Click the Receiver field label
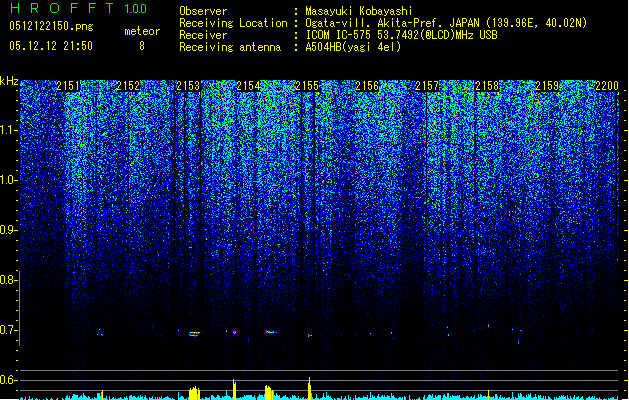 click(x=203, y=35)
